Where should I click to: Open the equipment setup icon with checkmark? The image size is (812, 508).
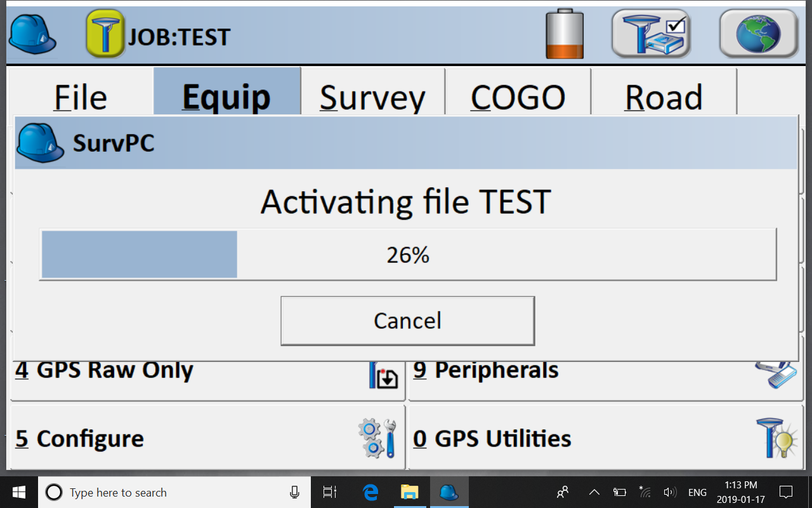coord(651,34)
